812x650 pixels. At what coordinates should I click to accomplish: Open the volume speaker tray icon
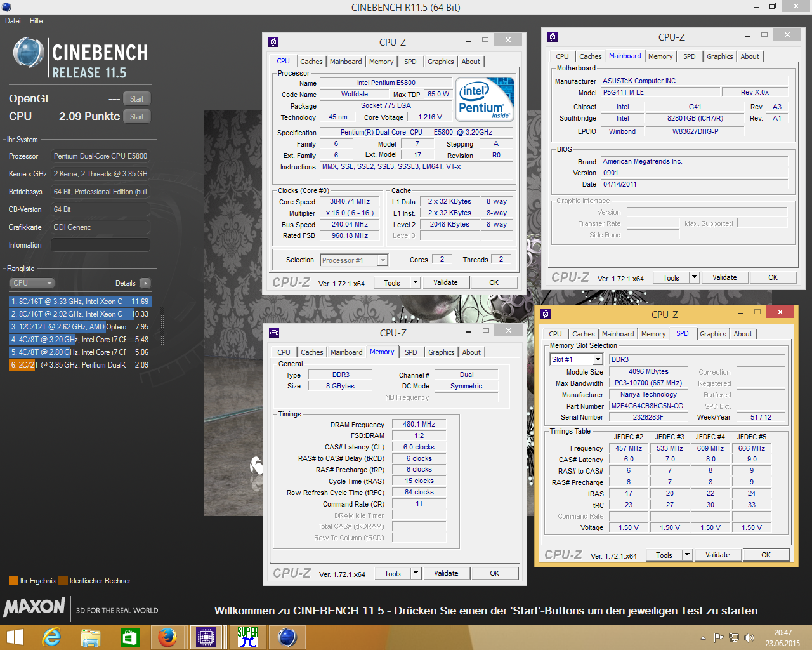point(749,638)
